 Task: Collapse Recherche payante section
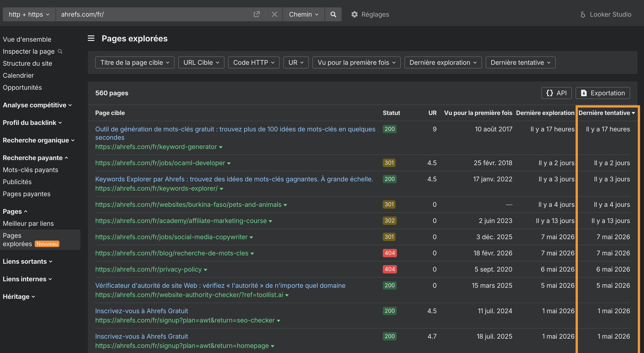click(x=35, y=158)
